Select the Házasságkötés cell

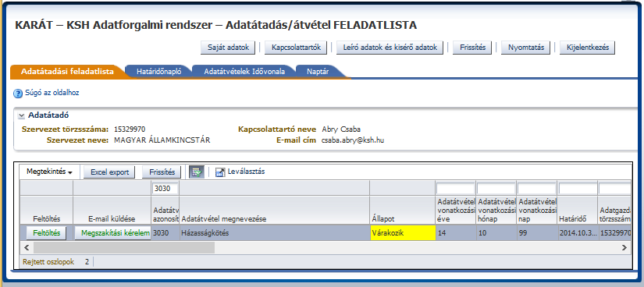(275, 233)
